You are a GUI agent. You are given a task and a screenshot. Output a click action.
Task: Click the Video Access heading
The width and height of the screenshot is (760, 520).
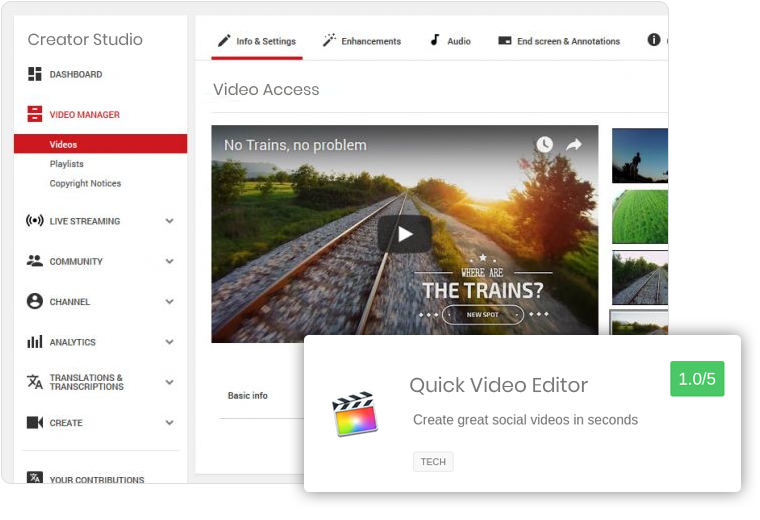pyautogui.click(x=266, y=89)
